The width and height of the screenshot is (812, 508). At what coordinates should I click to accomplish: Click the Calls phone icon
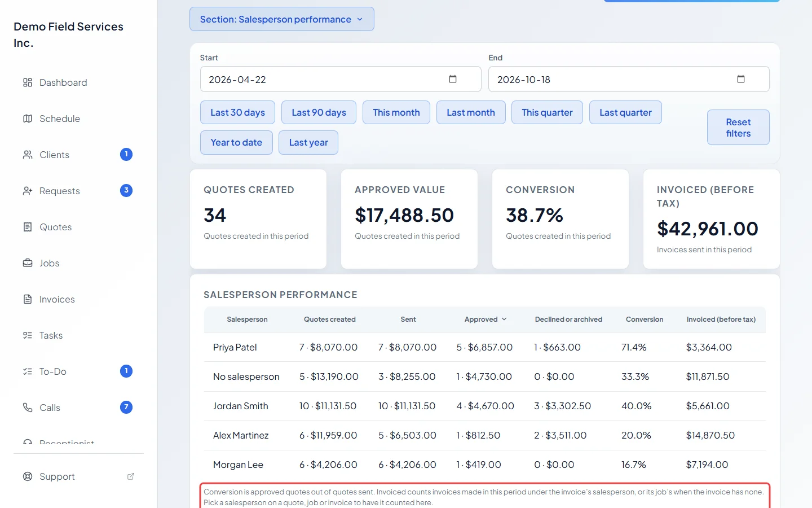click(x=28, y=408)
